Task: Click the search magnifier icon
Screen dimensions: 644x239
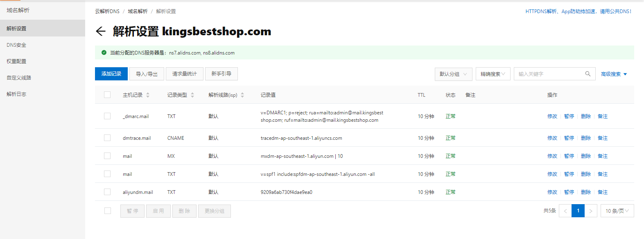Action: 588,74
